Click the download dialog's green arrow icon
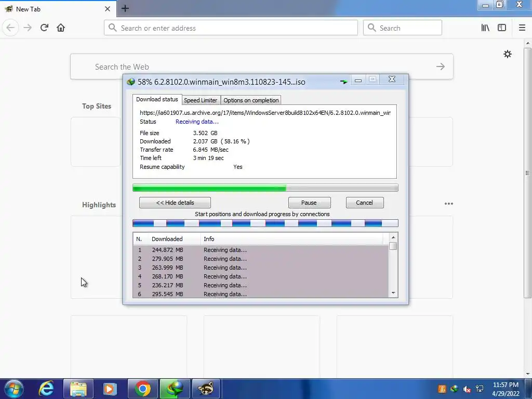The height and width of the screenshot is (399, 532). pos(344,82)
